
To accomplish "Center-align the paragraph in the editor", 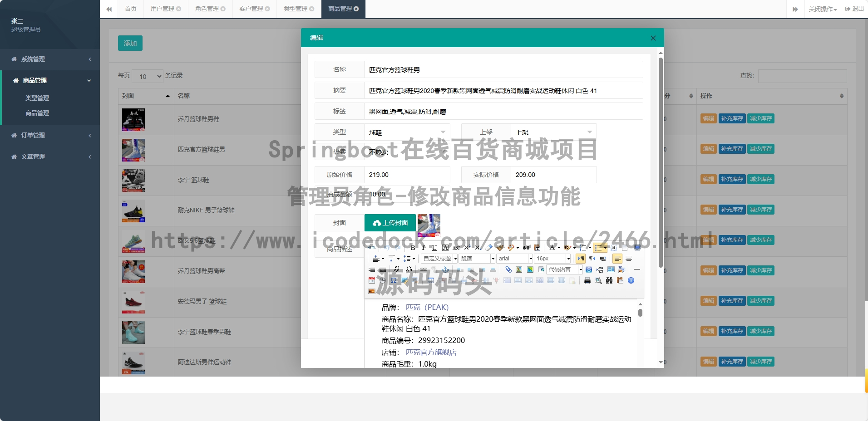I will click(x=629, y=259).
